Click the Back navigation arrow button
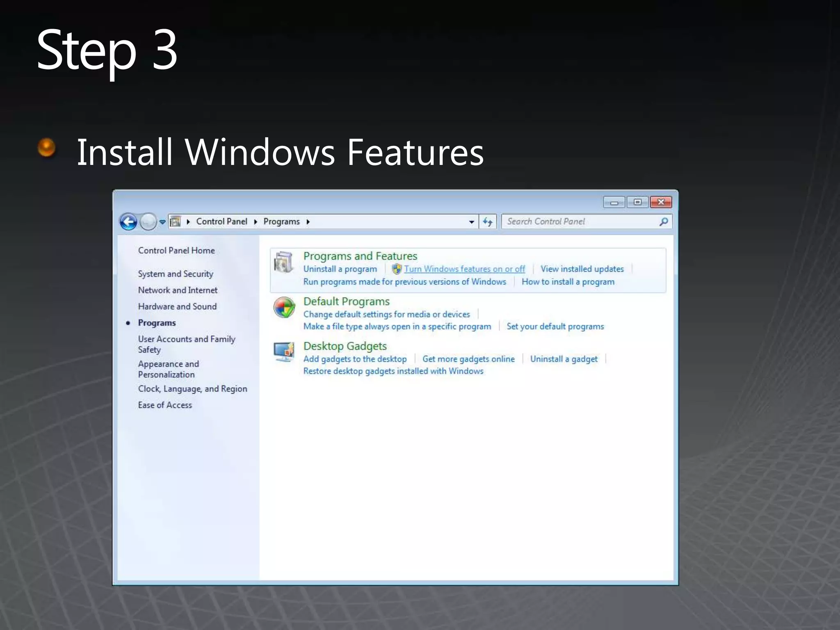Viewport: 840px width, 630px height. click(x=128, y=222)
